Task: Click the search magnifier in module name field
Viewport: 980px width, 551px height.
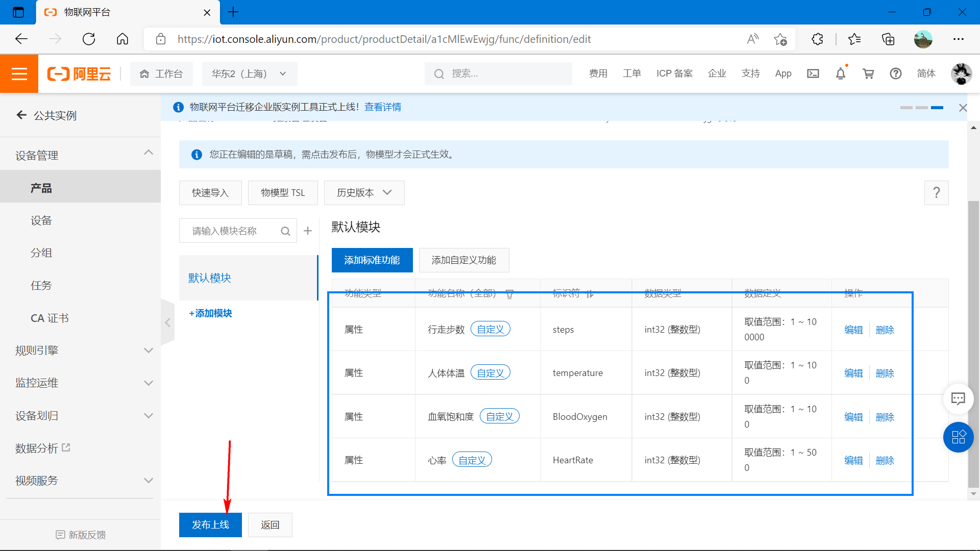Action: coord(285,231)
